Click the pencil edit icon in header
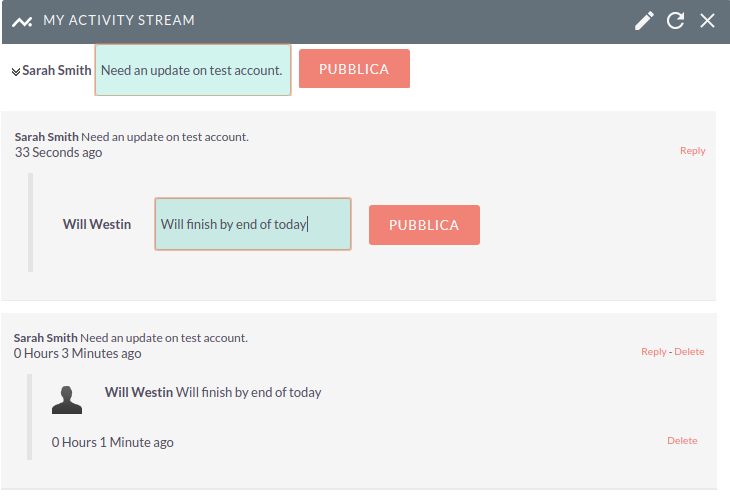The image size is (730, 500). coord(645,20)
